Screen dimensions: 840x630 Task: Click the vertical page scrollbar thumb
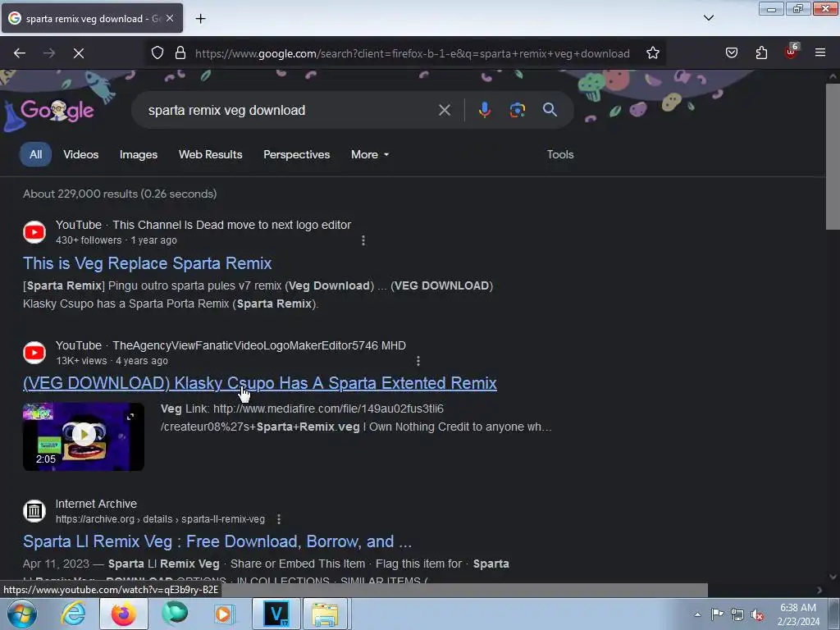[833, 157]
